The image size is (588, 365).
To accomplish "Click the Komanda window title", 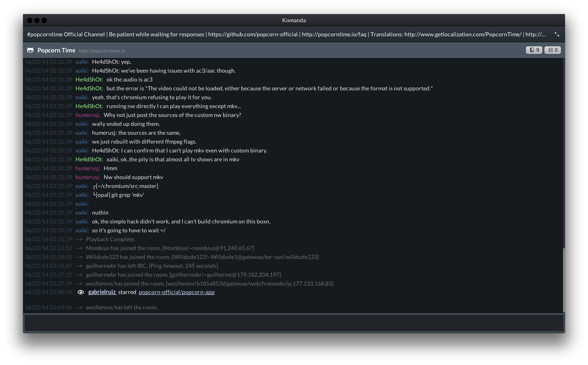I will (x=294, y=20).
